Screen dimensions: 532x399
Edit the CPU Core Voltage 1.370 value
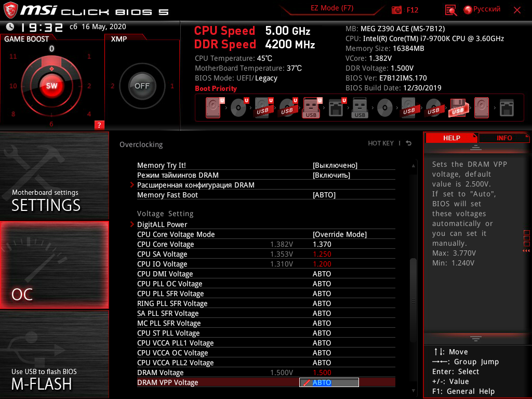coord(322,244)
